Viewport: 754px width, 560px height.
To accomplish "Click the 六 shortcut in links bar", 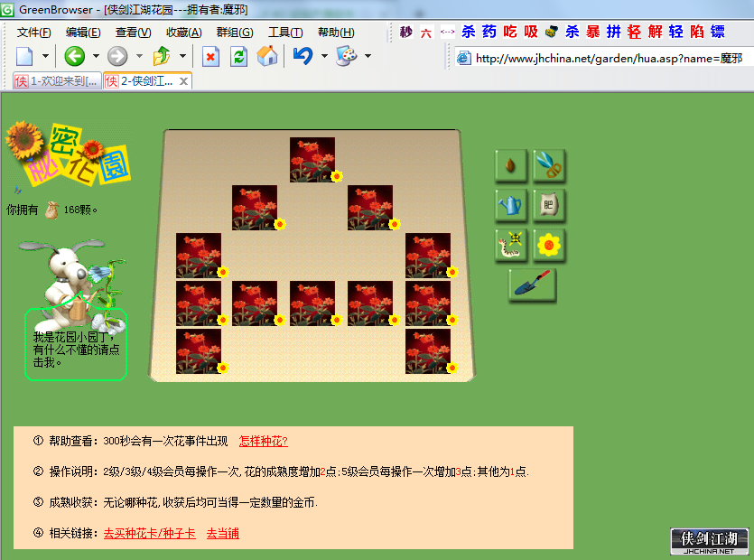I will (426, 33).
